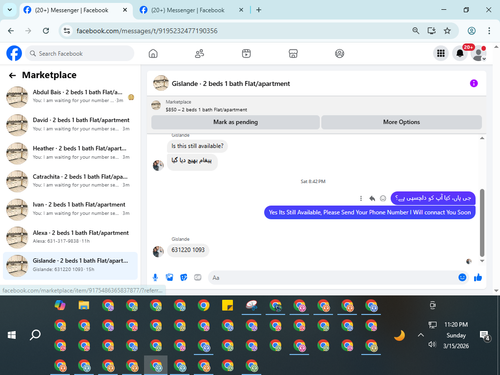Screen dimensions: 500x375
Task: Click the More Options button
Action: click(x=401, y=122)
